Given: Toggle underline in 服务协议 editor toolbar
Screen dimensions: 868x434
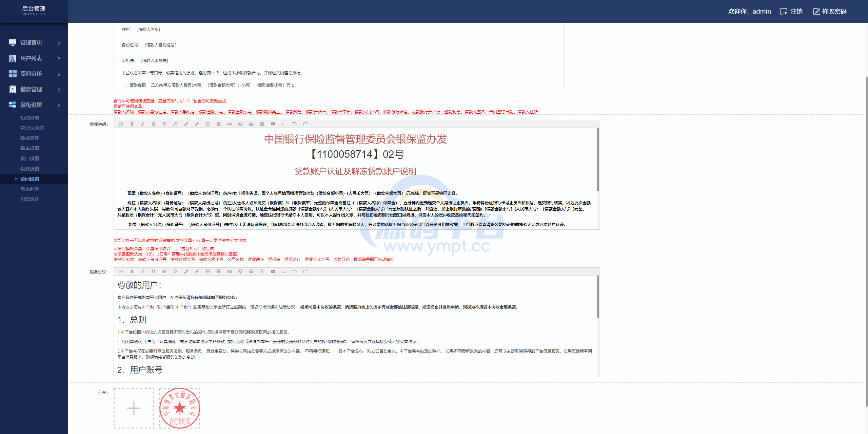Looking at the screenshot, I should pos(154,271).
